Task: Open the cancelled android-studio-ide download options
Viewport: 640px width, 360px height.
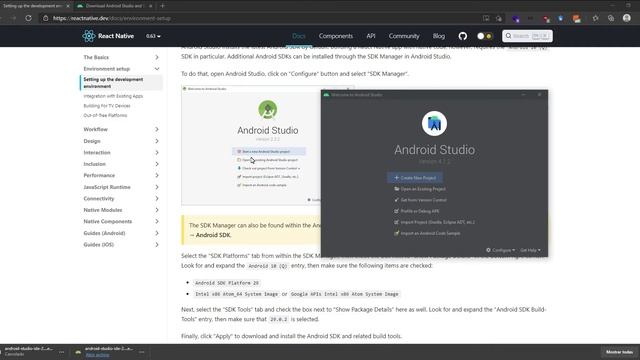Action: click(x=62, y=352)
